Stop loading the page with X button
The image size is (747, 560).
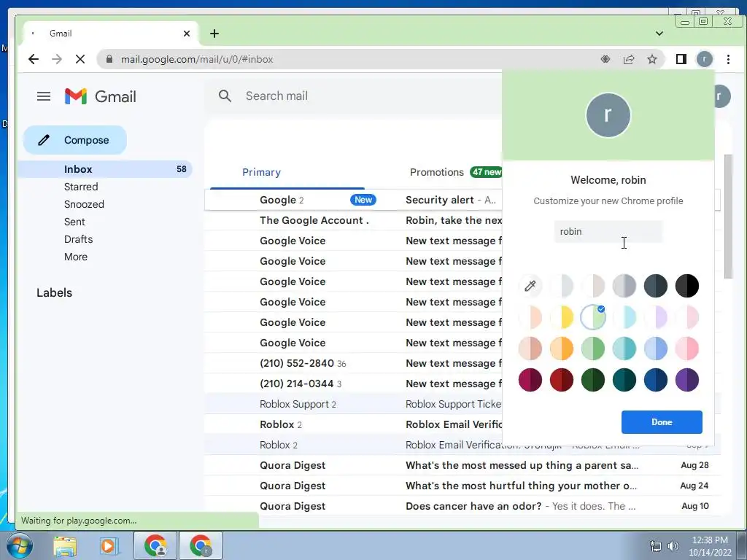coord(80,59)
